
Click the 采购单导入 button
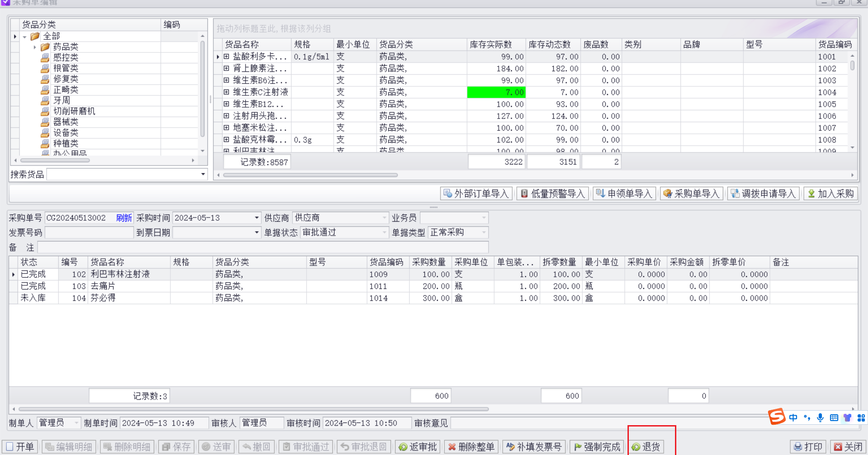(x=691, y=194)
